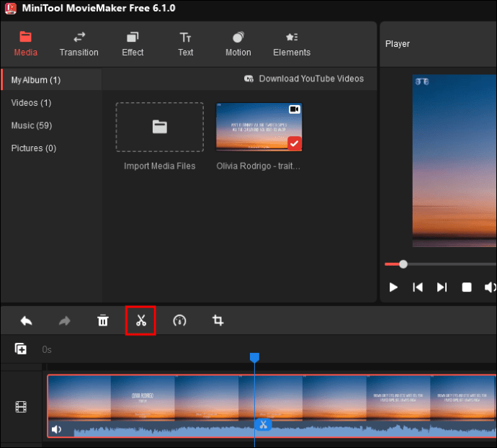
Task: Mute the video clip audio in timeline
Action: coord(56,430)
